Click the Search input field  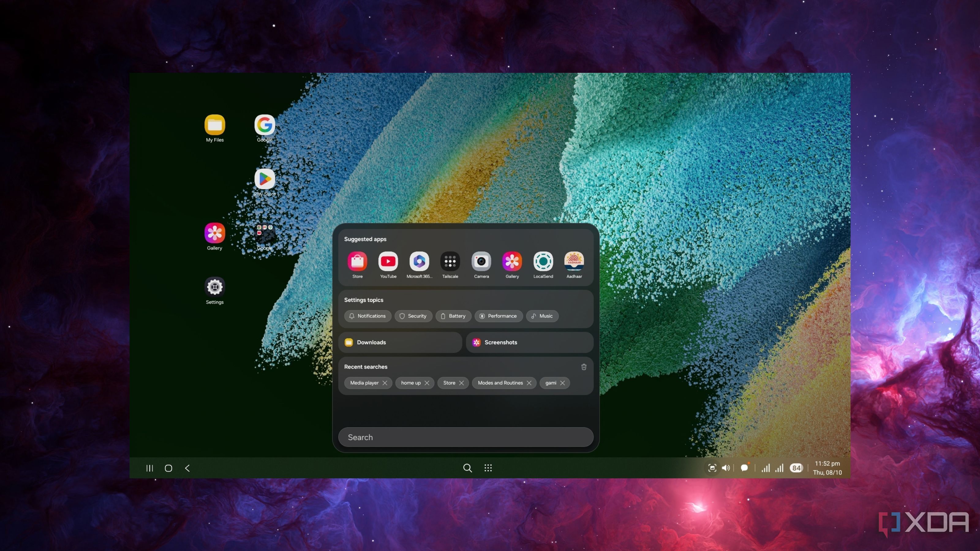click(466, 437)
